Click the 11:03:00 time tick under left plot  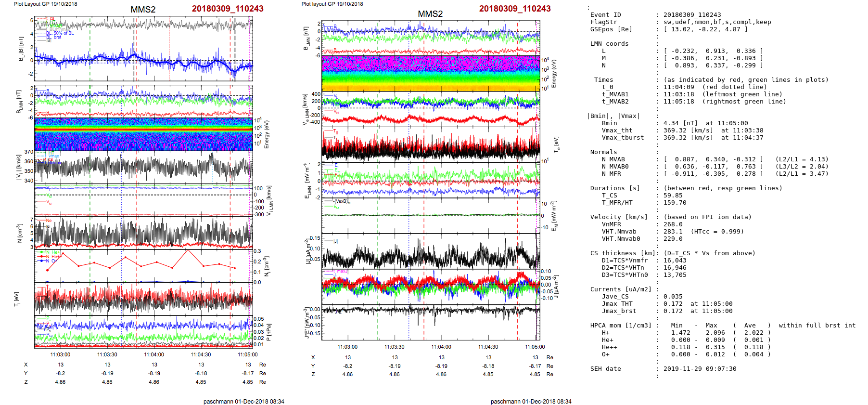pyautogui.click(x=60, y=354)
